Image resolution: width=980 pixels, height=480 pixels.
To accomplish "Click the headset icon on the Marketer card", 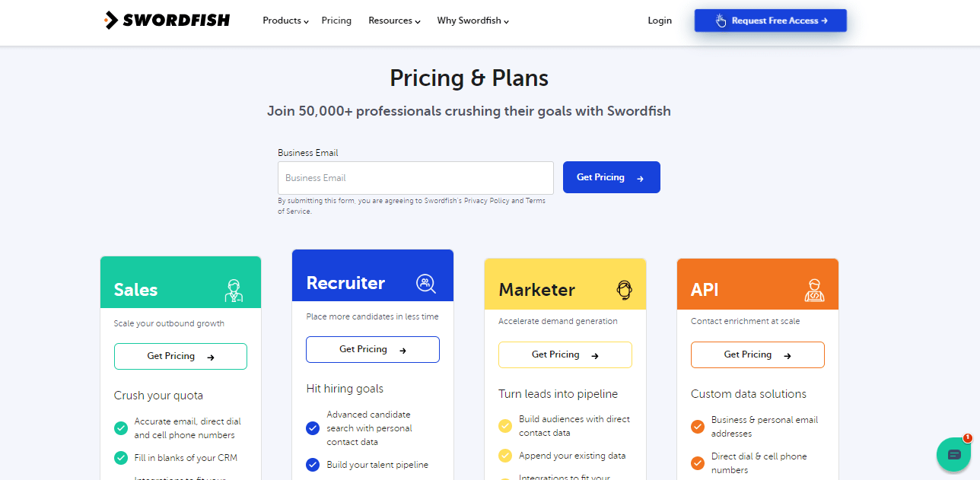I will 623,289.
